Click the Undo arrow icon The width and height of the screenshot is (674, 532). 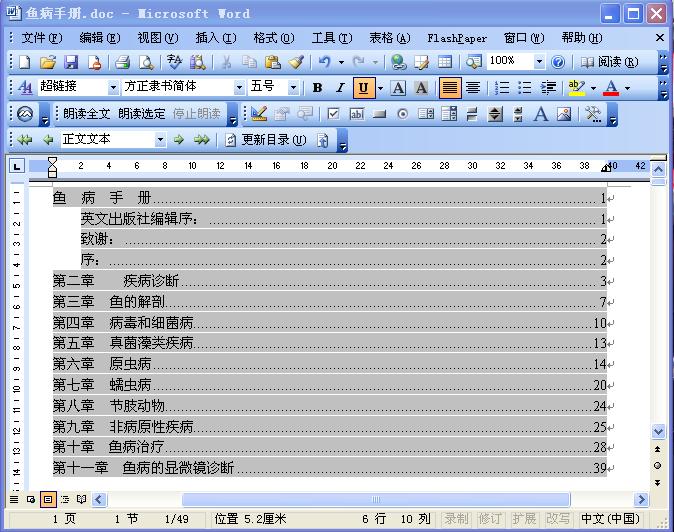click(324, 62)
